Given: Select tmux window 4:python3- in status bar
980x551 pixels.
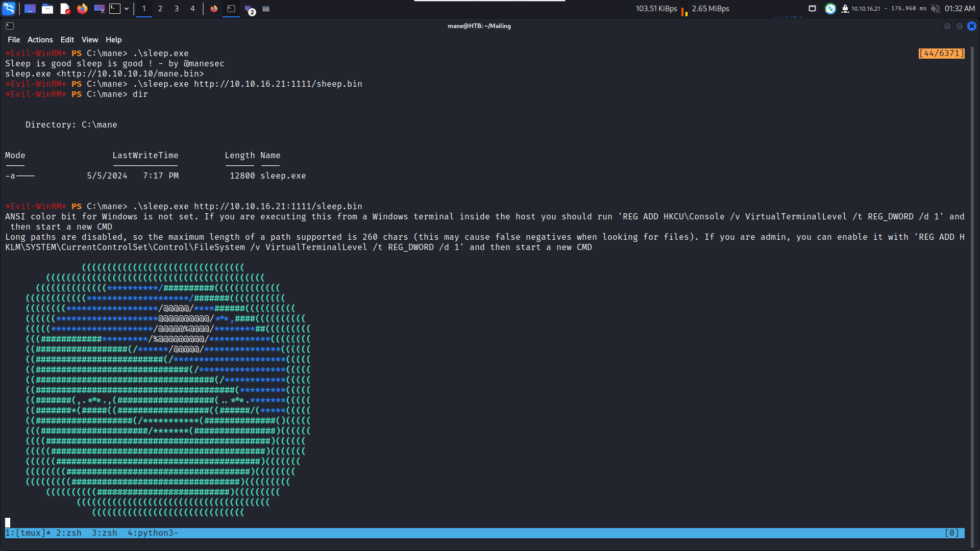Looking at the screenshot, I should coord(153,533).
